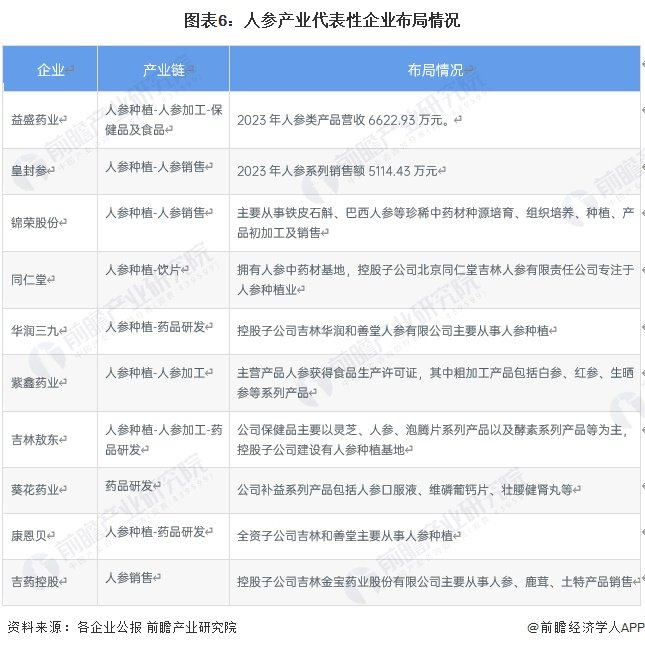645x648 pixels.
Task: Select the 皇封参 company cell
Action: coord(50,171)
